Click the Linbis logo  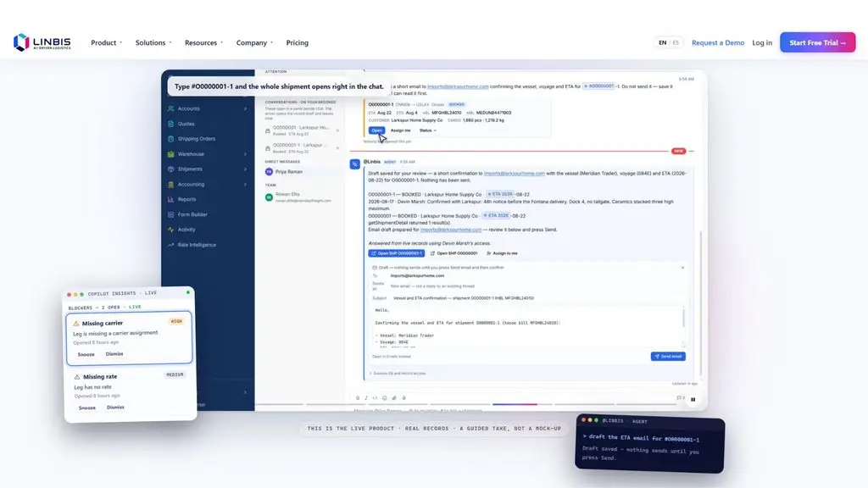42,42
